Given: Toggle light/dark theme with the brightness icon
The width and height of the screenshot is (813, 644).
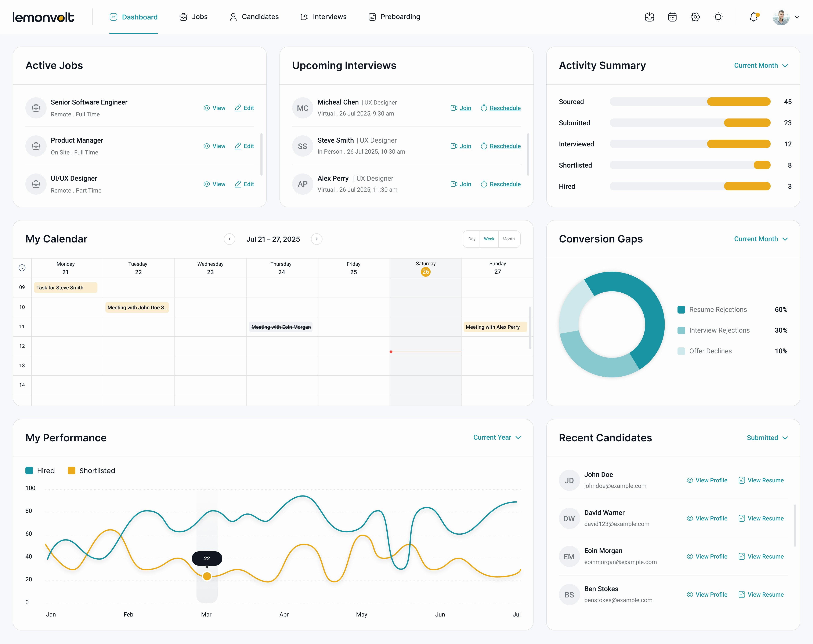Looking at the screenshot, I should 718,17.
